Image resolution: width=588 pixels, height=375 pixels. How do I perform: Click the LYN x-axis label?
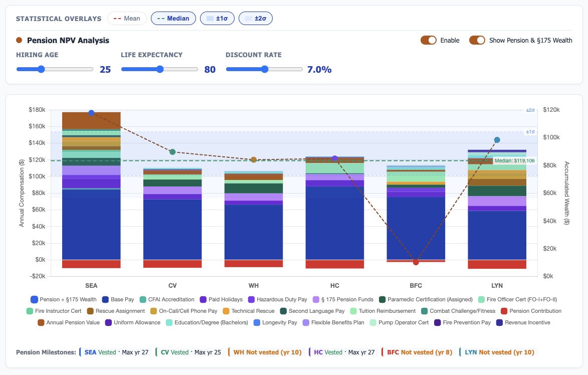(x=497, y=286)
